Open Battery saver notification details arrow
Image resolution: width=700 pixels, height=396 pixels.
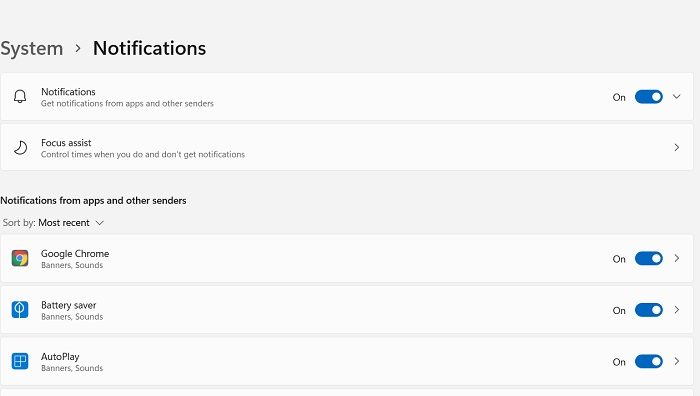pos(677,309)
